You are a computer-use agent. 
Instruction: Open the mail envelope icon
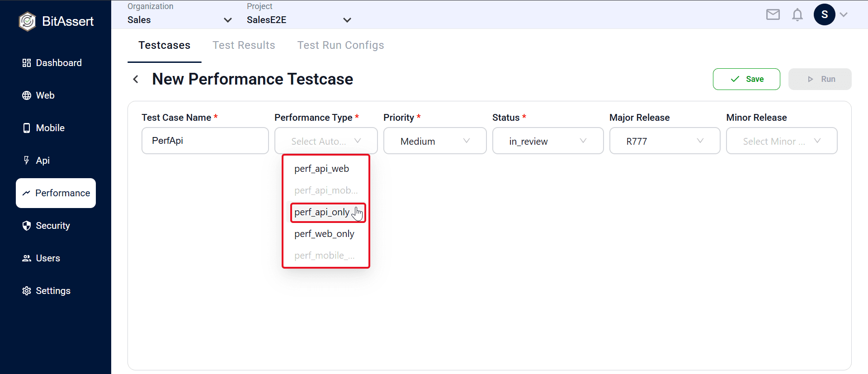(773, 14)
